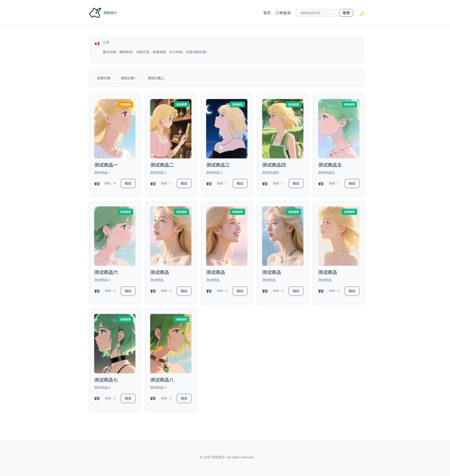Click the 无忧设计 brand text link
450x476 pixels.
pos(110,13)
